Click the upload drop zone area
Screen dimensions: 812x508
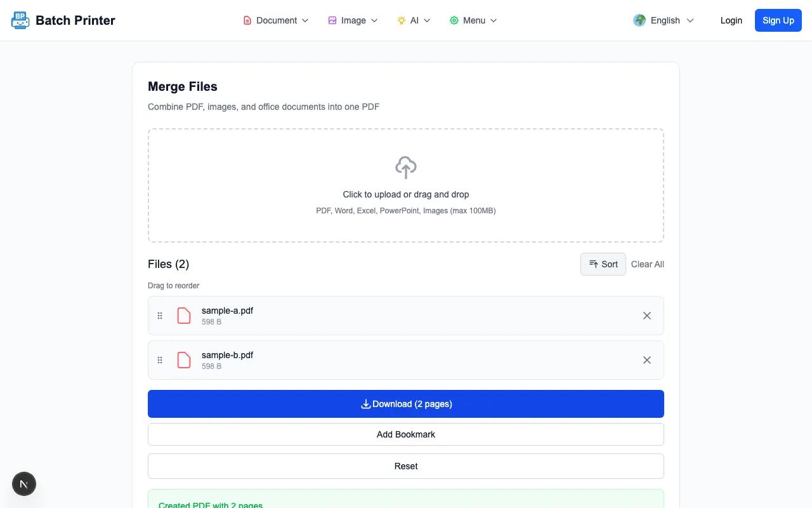[406, 185]
